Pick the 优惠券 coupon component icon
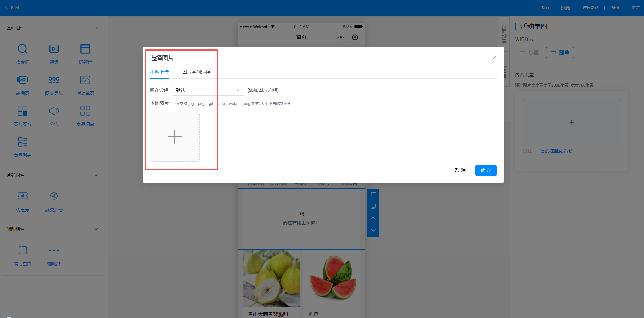Screen dimensions: 644x318 pos(23,196)
